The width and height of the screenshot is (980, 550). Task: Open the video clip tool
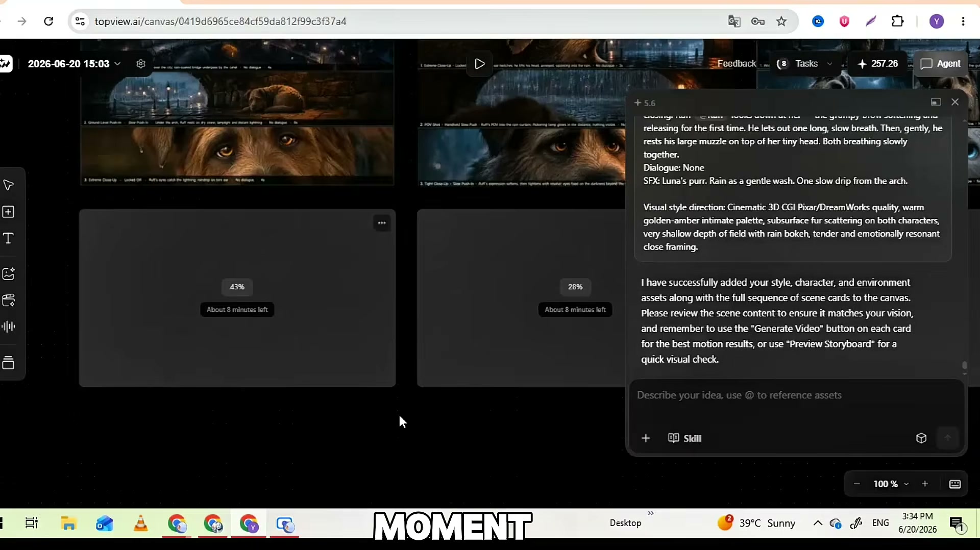pos(9,300)
